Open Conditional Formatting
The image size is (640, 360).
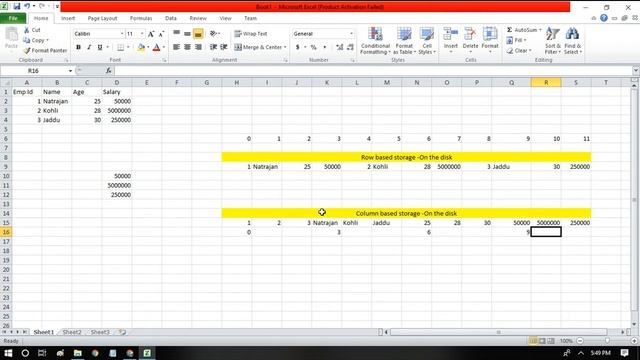click(375, 41)
